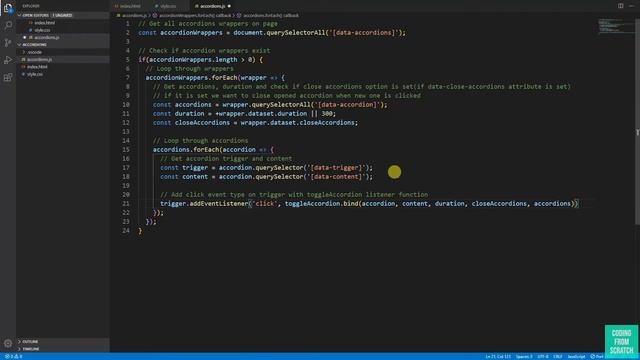Screen dimensions: 640x360
Task: Click 'toggleAccordion' on line 21
Action: (x=312, y=204)
